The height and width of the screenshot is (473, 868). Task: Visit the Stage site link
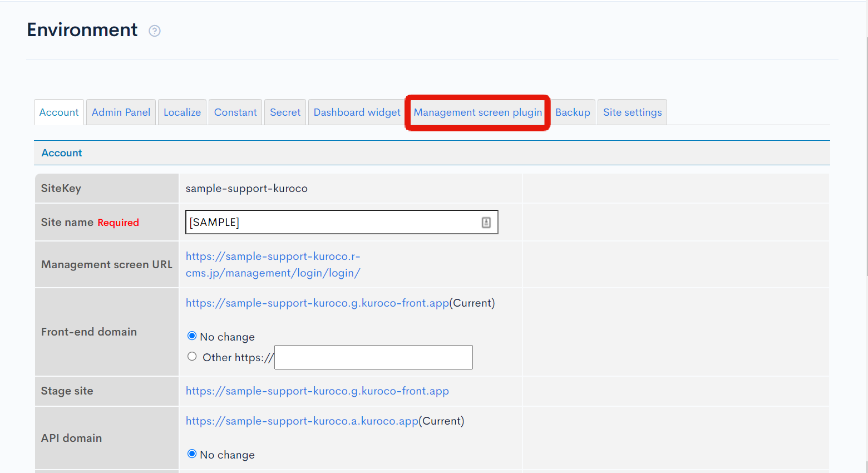coord(317,391)
